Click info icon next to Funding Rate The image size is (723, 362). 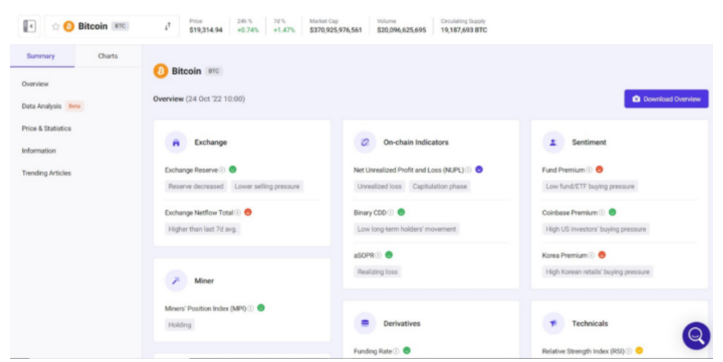pos(396,351)
